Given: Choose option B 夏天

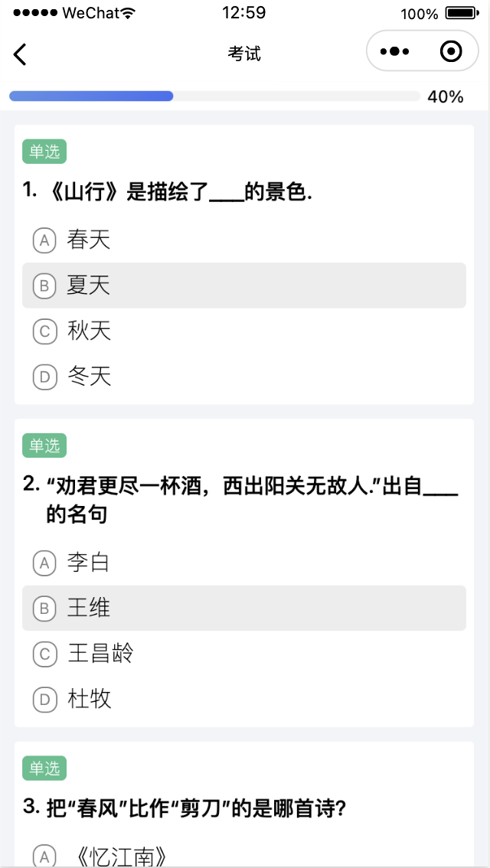Looking at the screenshot, I should 243,286.
